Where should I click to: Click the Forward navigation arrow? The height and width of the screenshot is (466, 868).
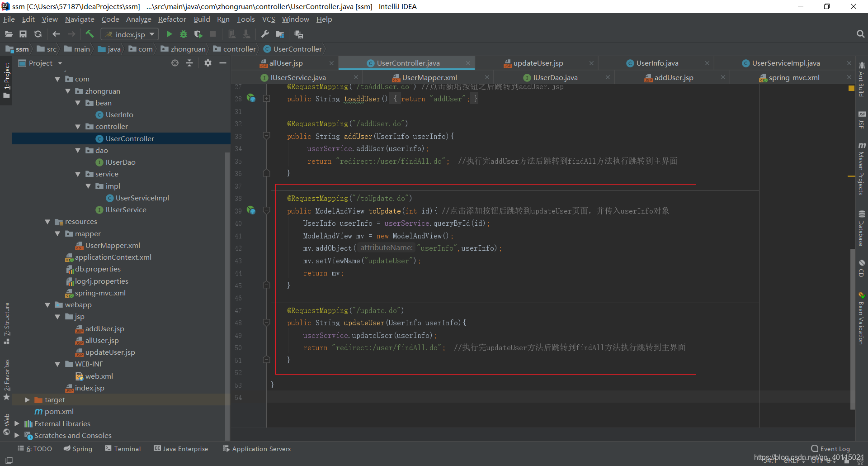point(71,34)
